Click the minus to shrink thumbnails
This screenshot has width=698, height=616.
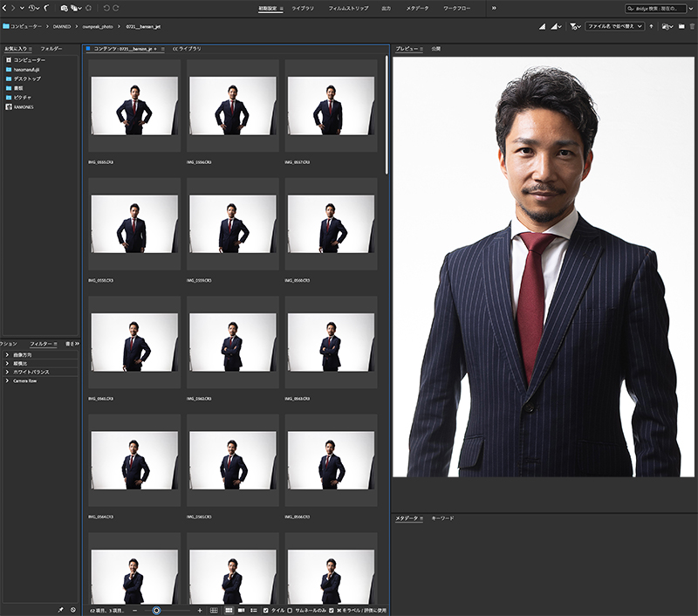(x=135, y=611)
